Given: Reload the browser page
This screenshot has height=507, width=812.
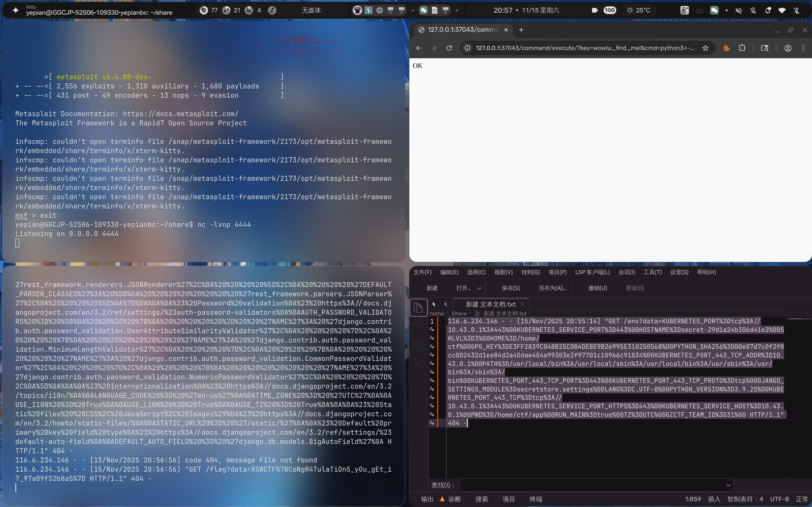Looking at the screenshot, I should click(449, 48).
